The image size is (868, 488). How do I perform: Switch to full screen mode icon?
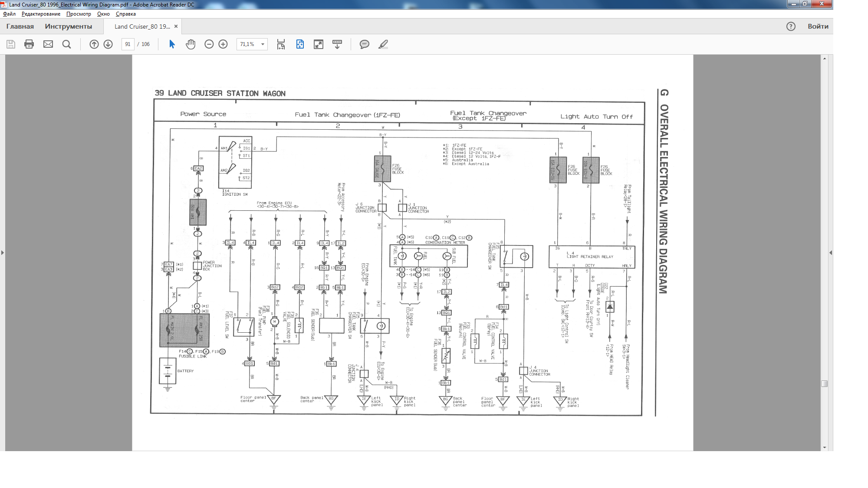point(319,44)
